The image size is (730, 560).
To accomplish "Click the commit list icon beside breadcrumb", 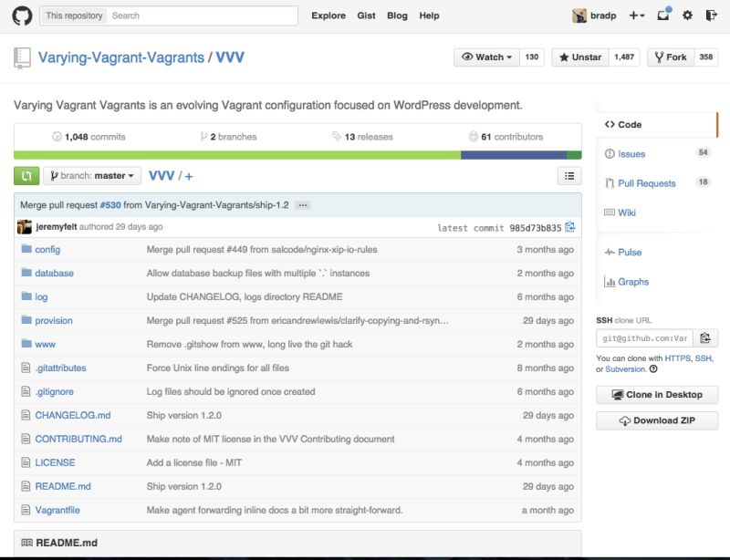I will click(570, 175).
